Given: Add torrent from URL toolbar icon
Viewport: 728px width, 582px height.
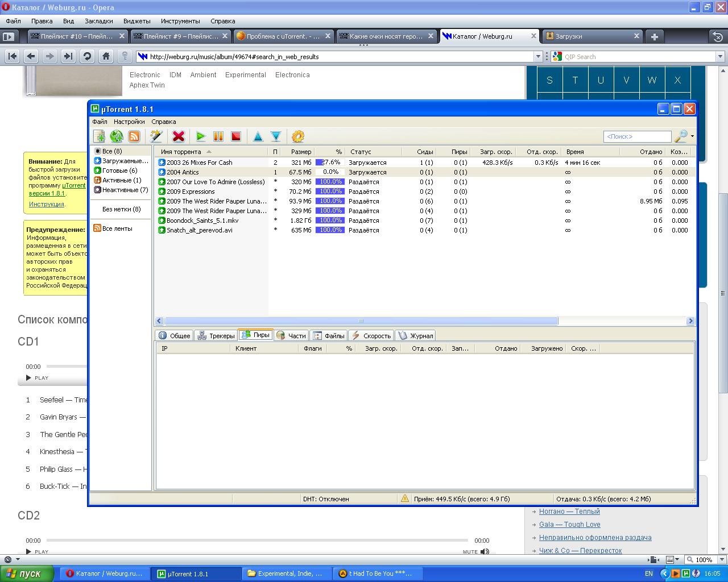Looking at the screenshot, I should pos(117,136).
